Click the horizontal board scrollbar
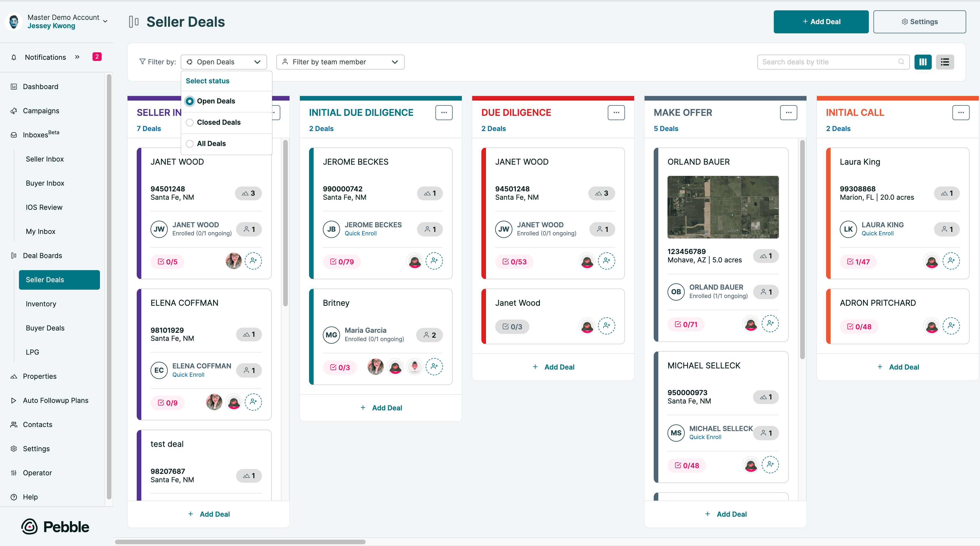 [x=240, y=541]
